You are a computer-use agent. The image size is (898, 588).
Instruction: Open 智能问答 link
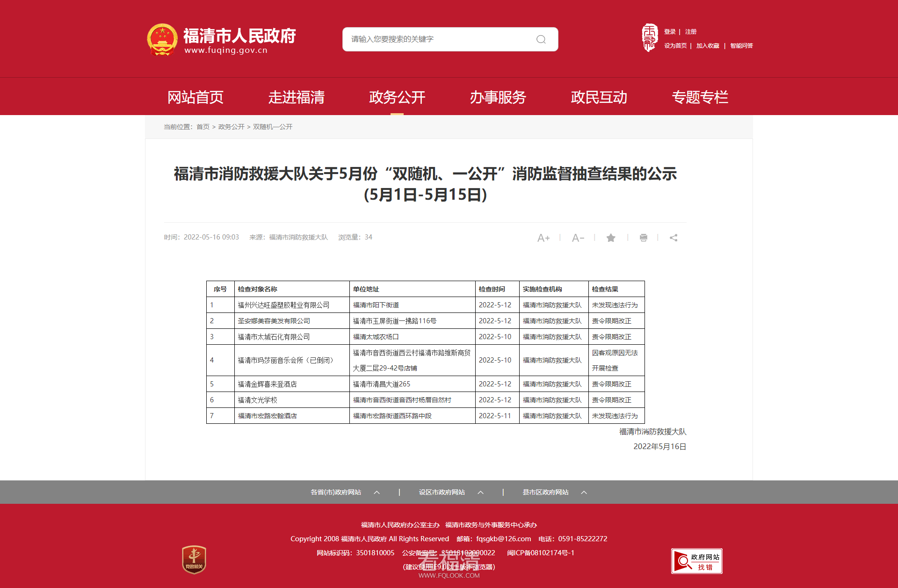(741, 46)
